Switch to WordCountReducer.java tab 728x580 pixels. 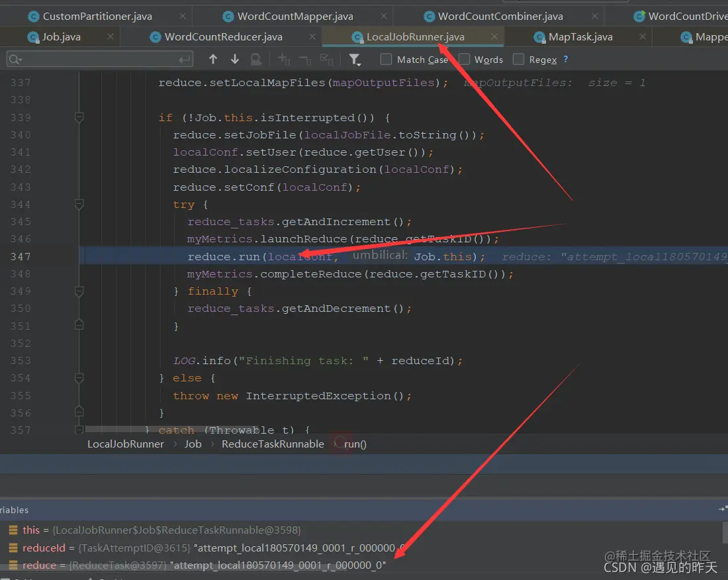pos(223,36)
